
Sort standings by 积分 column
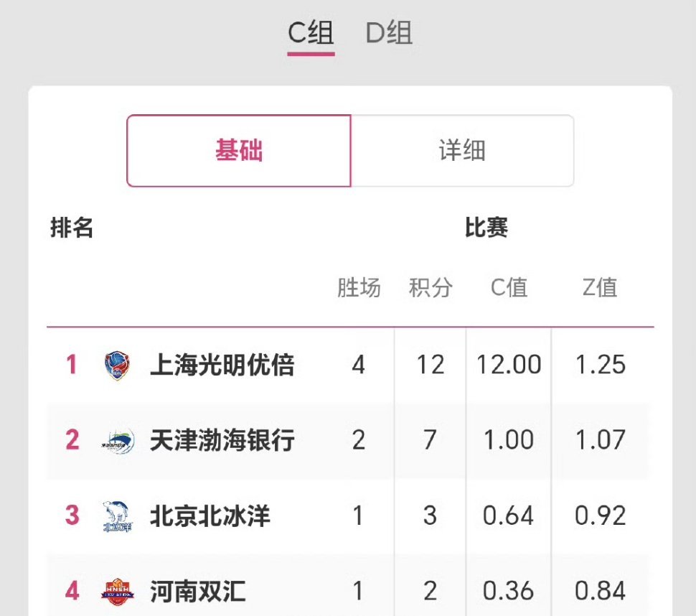(x=430, y=288)
